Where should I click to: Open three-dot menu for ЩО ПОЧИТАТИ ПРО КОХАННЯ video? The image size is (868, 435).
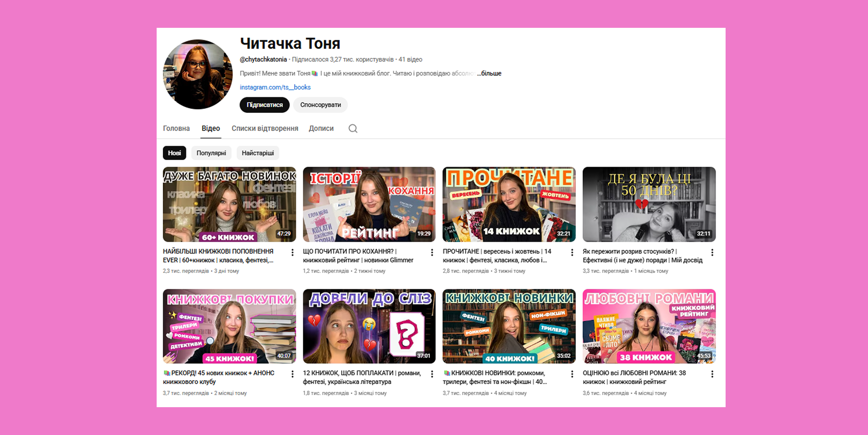coord(432,252)
